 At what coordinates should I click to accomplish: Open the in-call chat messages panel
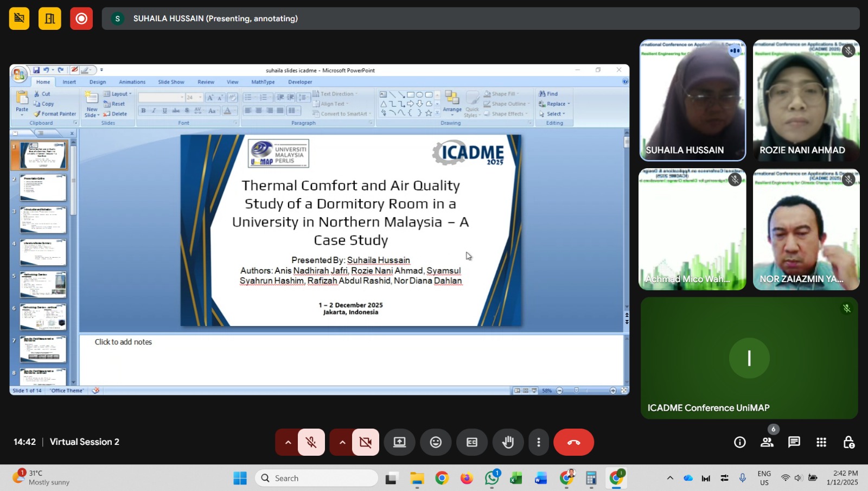click(x=794, y=442)
